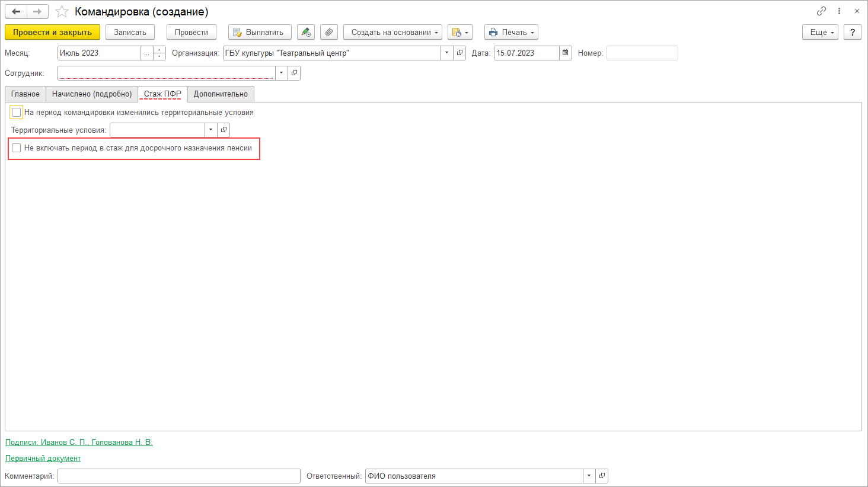The height and width of the screenshot is (487, 868).
Task: Open Подписи: Иванов С. П., Голованова Н. В. link
Action: click(79, 442)
